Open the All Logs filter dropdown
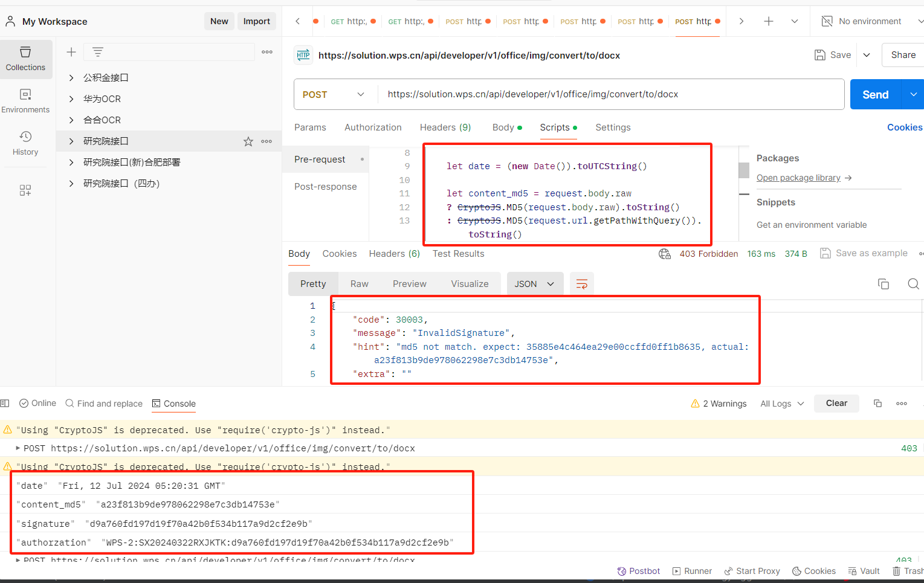The height and width of the screenshot is (583, 924). point(782,404)
